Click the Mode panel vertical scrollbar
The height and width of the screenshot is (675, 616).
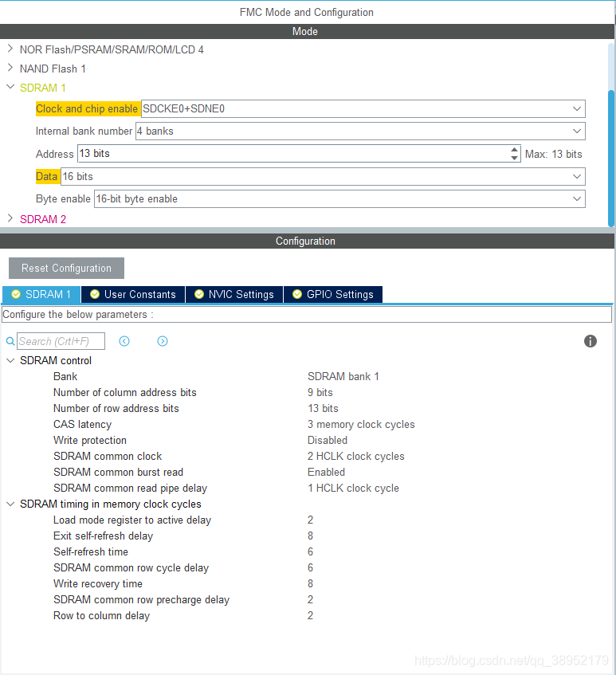[611, 157]
